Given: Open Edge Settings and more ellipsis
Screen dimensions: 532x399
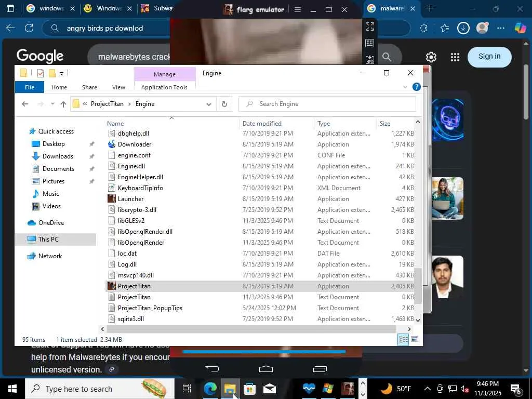Looking at the screenshot, I should (x=501, y=28).
